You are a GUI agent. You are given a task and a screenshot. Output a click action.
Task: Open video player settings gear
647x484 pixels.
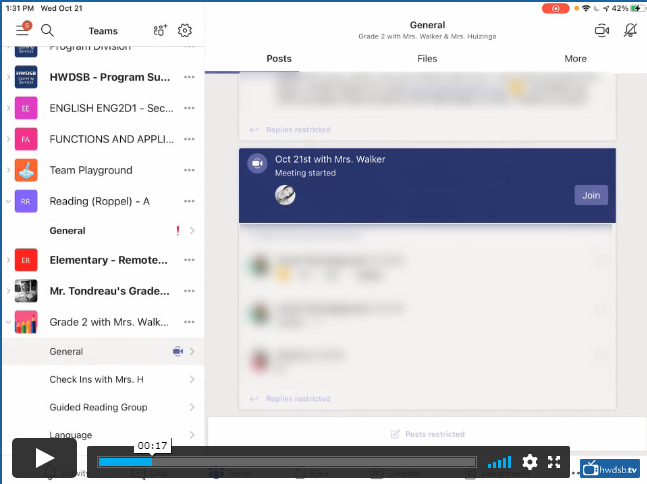point(530,462)
